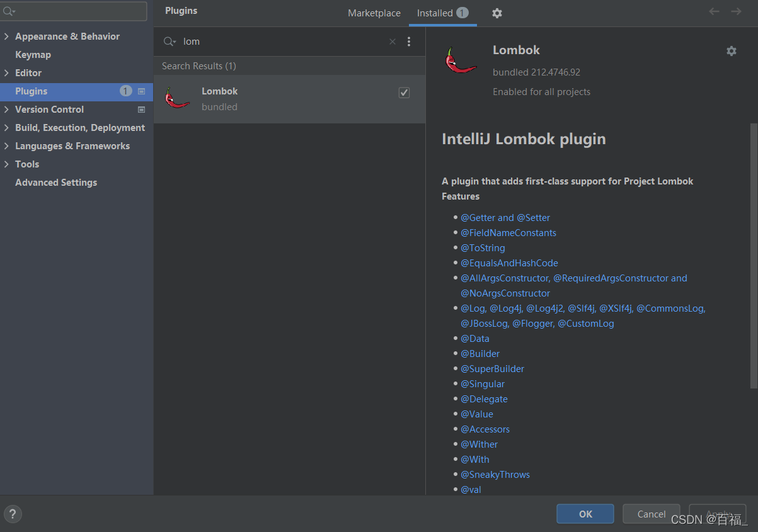Viewport: 758px width, 532px height.
Task: Open the @Singular link
Action: pos(483,384)
